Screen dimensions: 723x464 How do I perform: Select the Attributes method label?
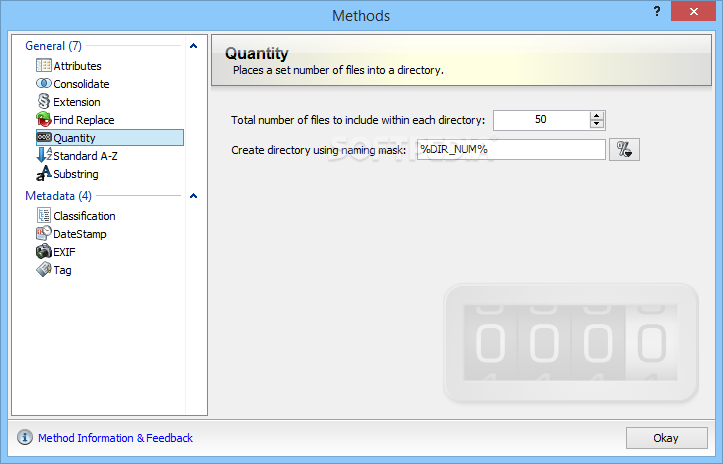(77, 66)
